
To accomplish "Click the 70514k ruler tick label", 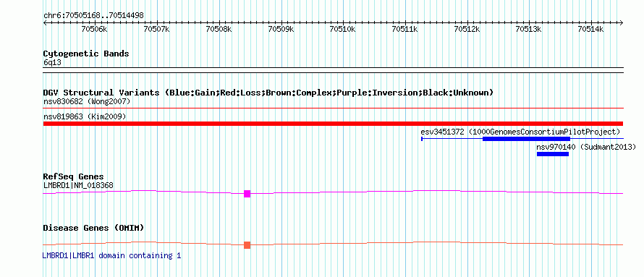I will [591, 29].
